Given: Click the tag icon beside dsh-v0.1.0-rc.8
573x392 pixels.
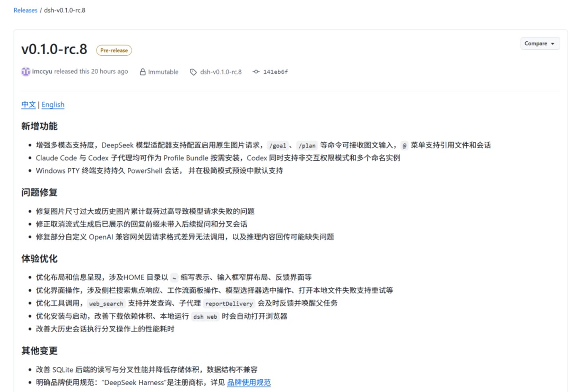Looking at the screenshot, I should (193, 72).
